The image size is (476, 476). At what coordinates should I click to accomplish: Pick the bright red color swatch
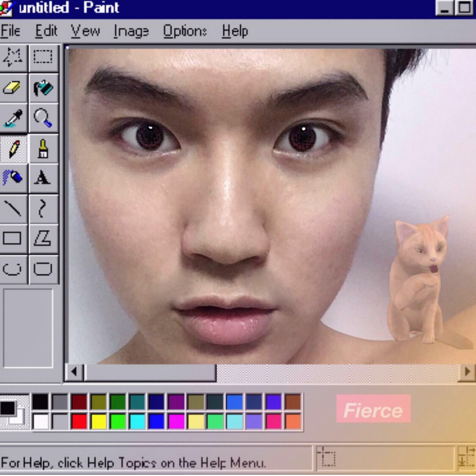pos(79,422)
